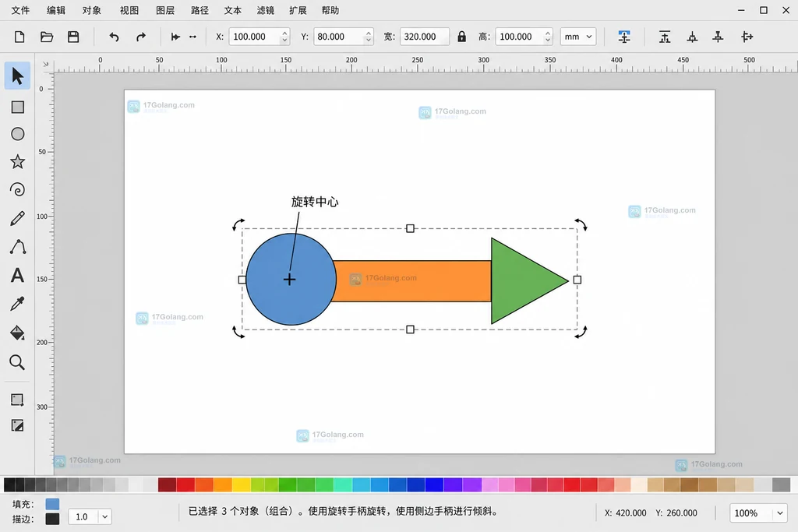Open the 扩展 menu

tap(298, 10)
